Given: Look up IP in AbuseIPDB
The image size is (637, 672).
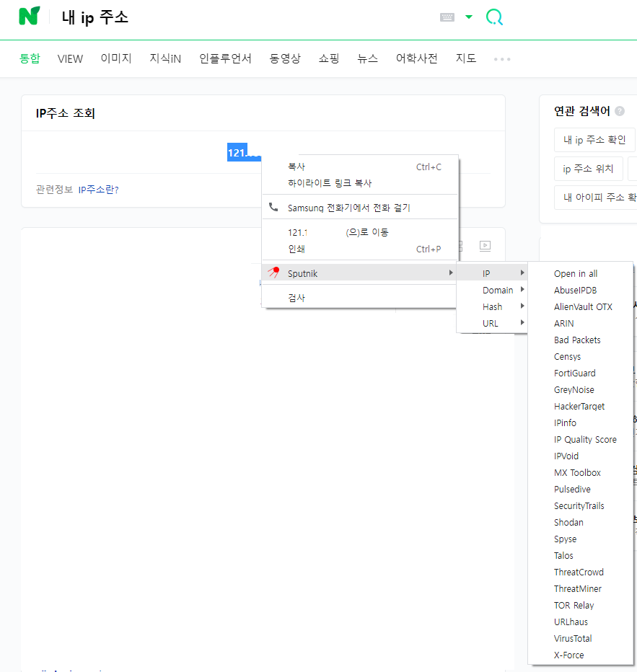Looking at the screenshot, I should (x=581, y=290).
